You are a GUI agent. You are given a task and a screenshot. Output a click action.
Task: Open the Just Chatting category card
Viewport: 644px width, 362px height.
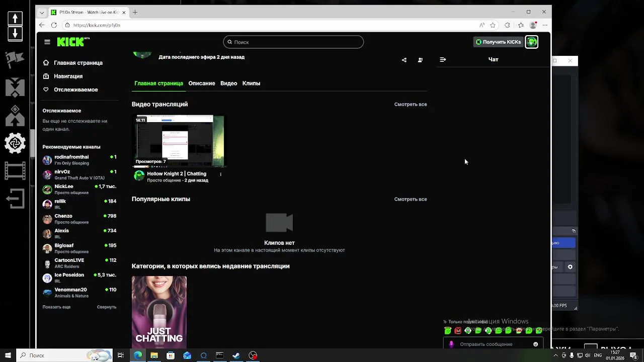point(159,312)
